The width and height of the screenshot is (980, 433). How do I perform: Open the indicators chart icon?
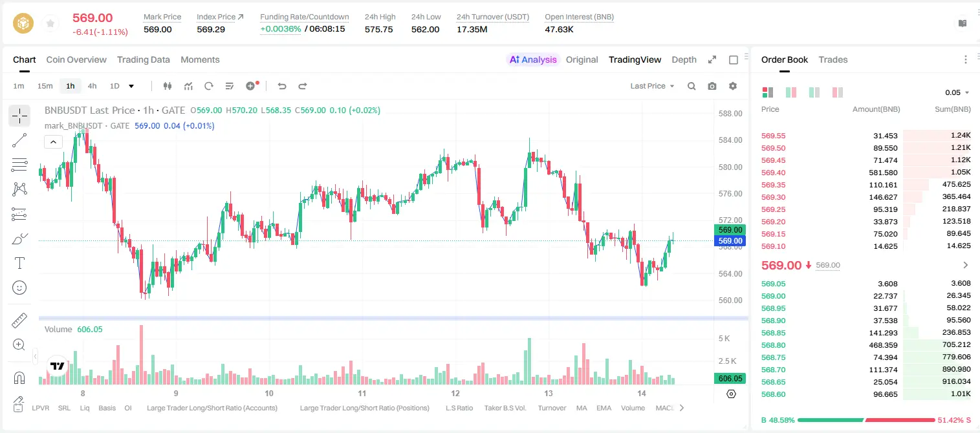188,86
